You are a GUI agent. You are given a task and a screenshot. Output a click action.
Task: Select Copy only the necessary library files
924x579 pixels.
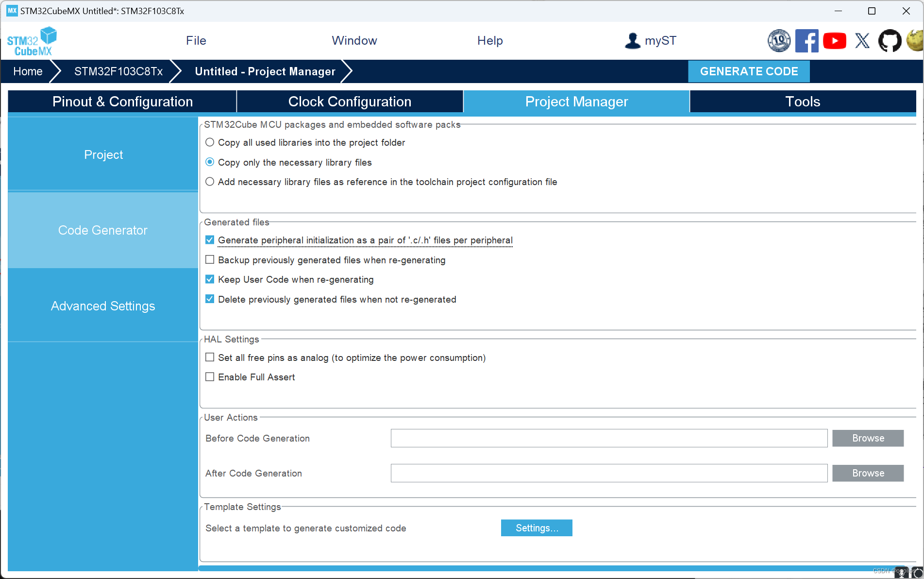(x=210, y=162)
